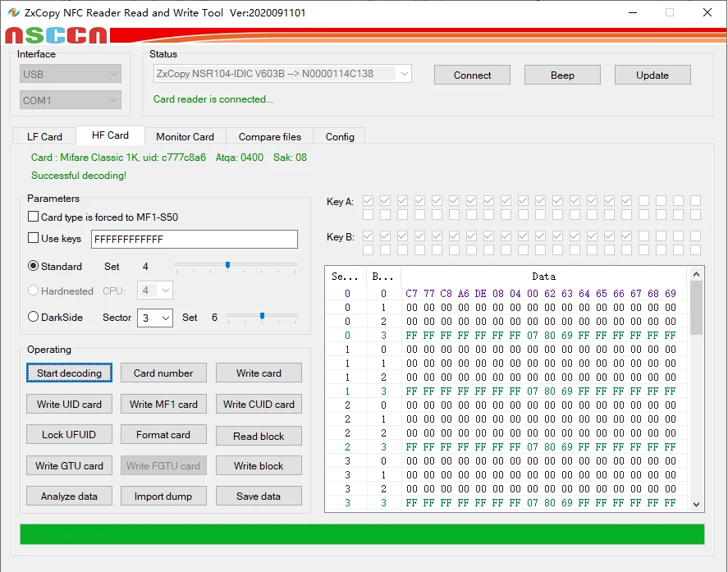Open the Hardnested CPU count dropdown
728x572 pixels.
(x=155, y=291)
